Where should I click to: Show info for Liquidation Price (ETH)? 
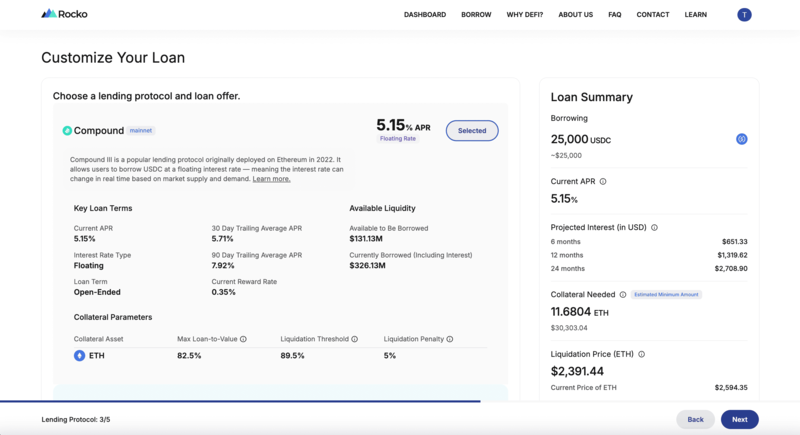641,354
